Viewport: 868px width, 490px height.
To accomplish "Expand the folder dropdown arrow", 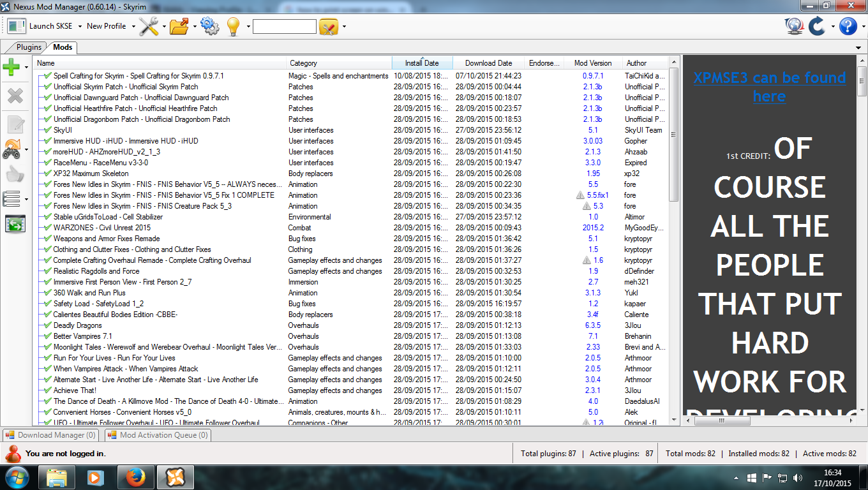I will click(194, 27).
